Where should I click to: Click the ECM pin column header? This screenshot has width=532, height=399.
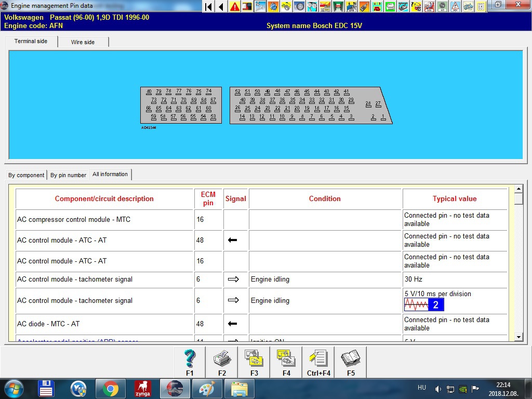(208, 199)
